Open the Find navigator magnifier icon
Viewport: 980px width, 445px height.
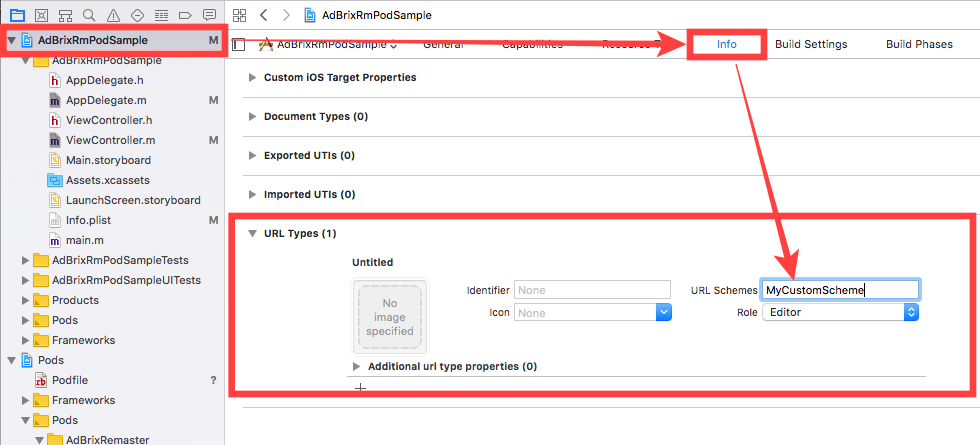89,15
